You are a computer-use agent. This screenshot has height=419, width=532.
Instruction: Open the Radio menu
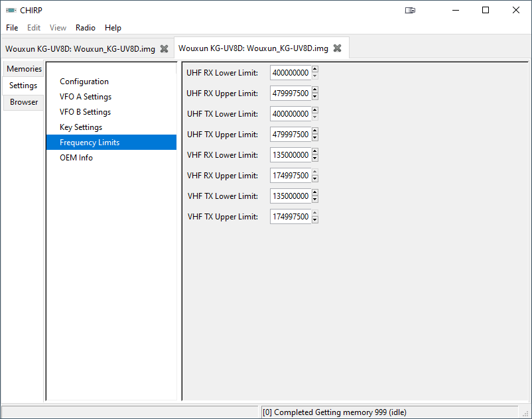point(86,28)
